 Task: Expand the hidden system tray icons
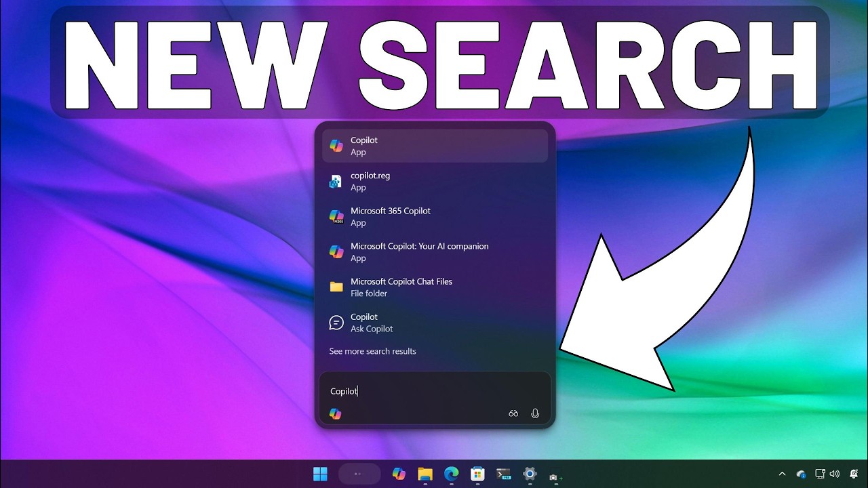[x=782, y=474]
